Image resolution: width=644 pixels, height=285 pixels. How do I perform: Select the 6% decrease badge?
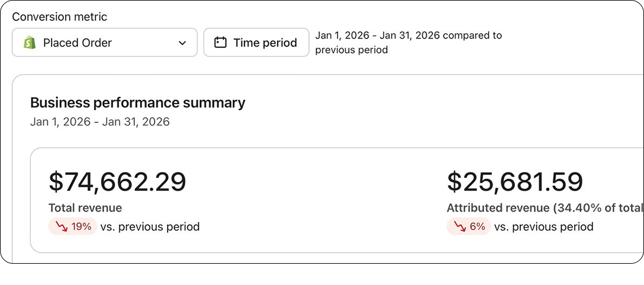(x=469, y=227)
